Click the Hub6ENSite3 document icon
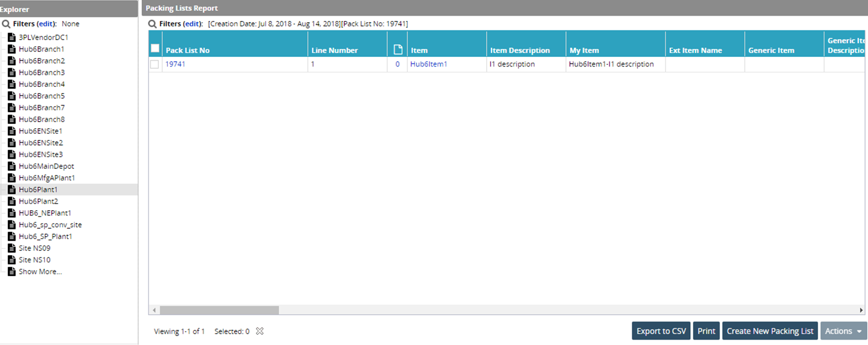Viewport: 868px width, 345px height. click(x=11, y=155)
